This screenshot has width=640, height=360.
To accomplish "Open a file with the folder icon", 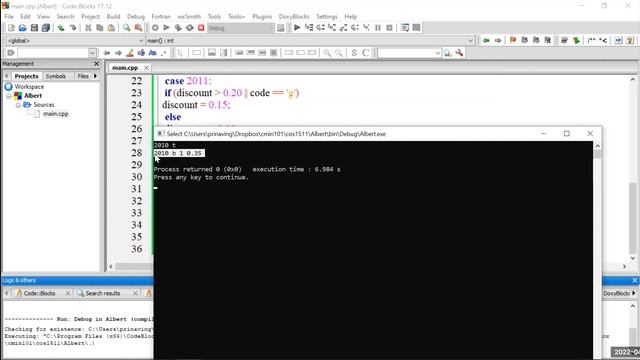I will pyautogui.click(x=22, y=28).
